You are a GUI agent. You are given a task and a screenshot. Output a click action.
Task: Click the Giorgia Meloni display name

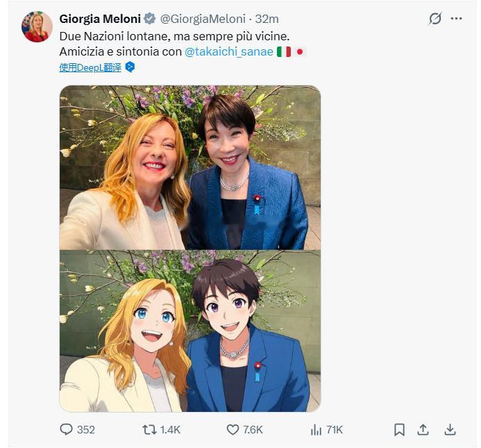tap(100, 19)
